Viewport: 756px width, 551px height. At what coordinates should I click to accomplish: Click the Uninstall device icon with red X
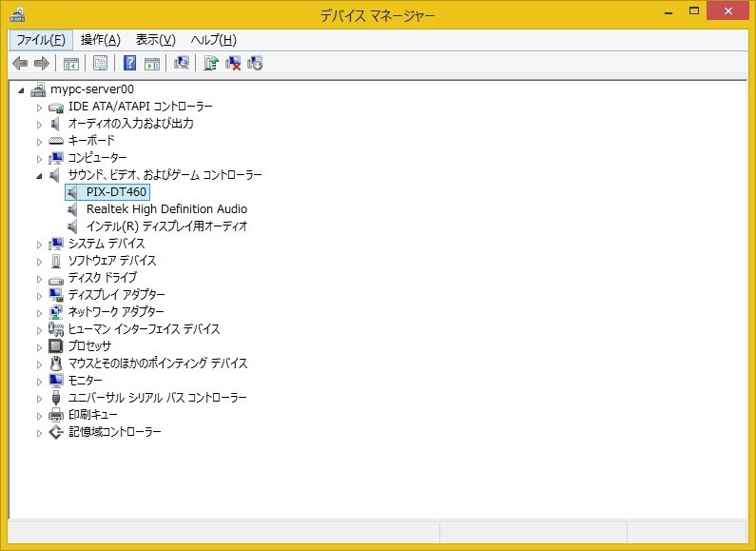233,63
